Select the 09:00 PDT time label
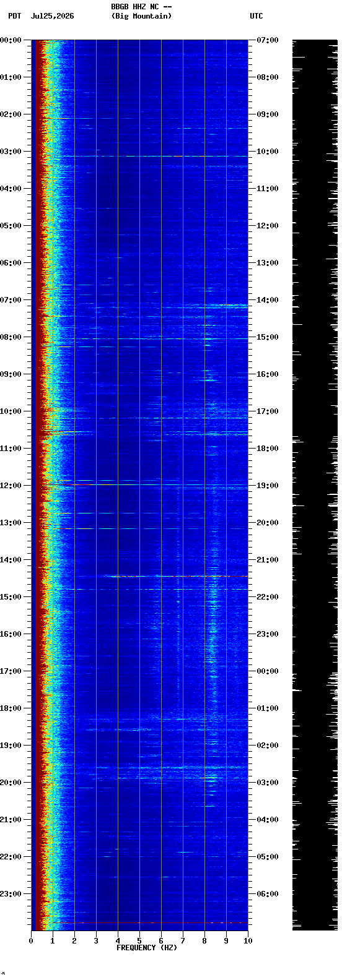Image resolution: width=342 pixels, height=980 pixels. (x=11, y=374)
